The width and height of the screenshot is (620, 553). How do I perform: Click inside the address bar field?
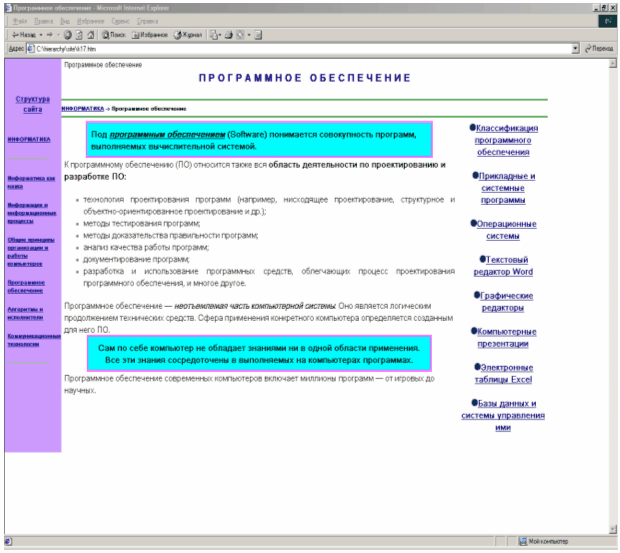300,47
